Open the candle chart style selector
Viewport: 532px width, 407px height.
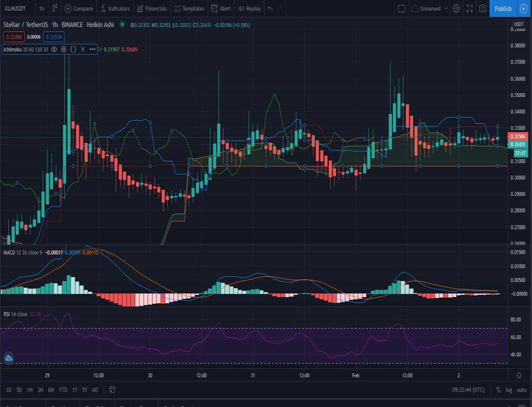point(55,8)
